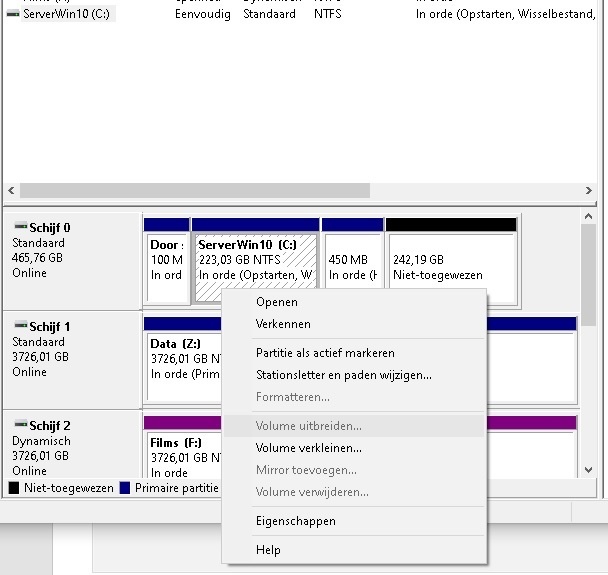Click the 'Schijf 0' disk label

coord(50,228)
